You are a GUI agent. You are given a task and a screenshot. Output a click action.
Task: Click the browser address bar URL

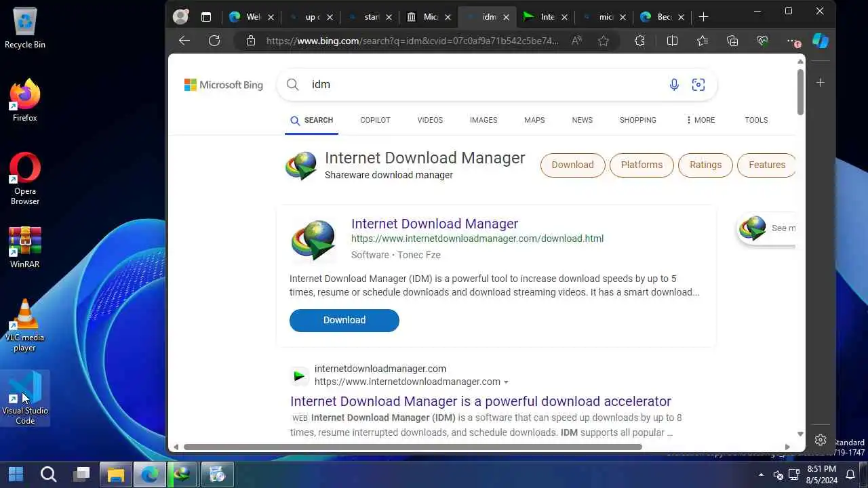pos(413,41)
